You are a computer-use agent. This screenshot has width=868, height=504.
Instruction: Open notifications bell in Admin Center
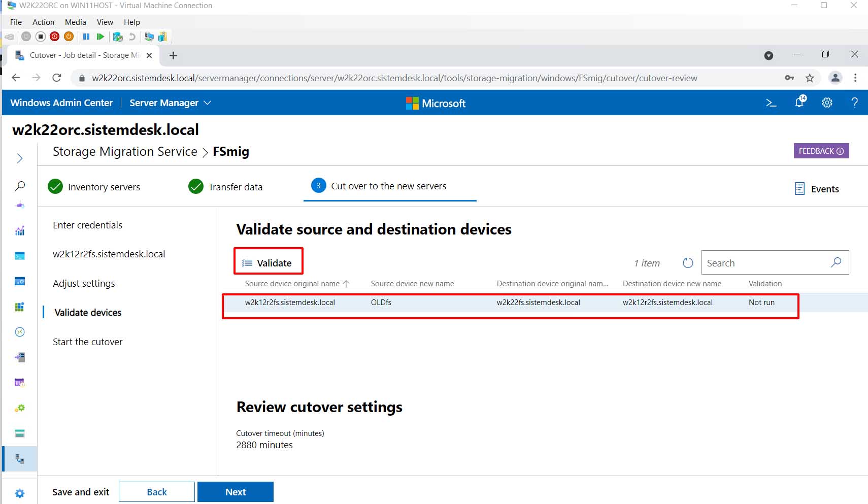coord(799,102)
